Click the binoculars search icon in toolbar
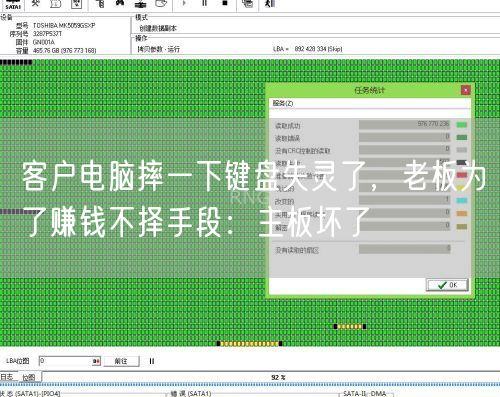Viewport: 500px width, 397px height. (x=120, y=3)
